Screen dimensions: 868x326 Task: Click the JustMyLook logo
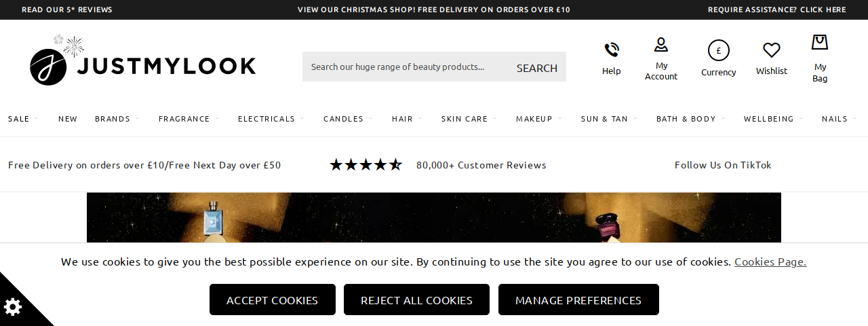pyautogui.click(x=143, y=60)
